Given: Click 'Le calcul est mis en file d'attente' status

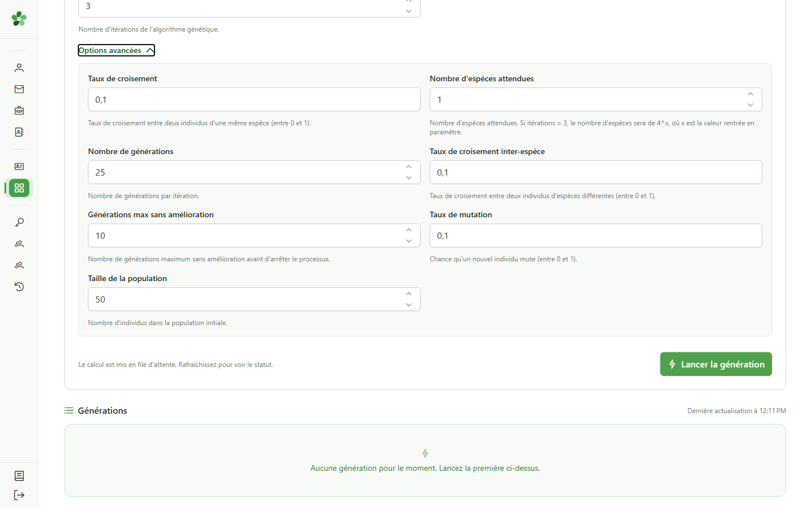Looking at the screenshot, I should [x=175, y=365].
